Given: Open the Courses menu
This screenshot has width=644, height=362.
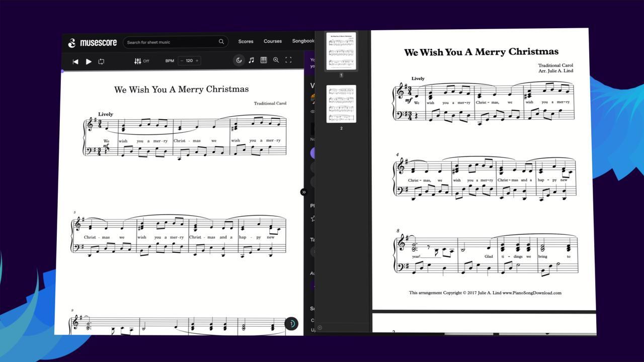Looking at the screenshot, I should [x=273, y=41].
